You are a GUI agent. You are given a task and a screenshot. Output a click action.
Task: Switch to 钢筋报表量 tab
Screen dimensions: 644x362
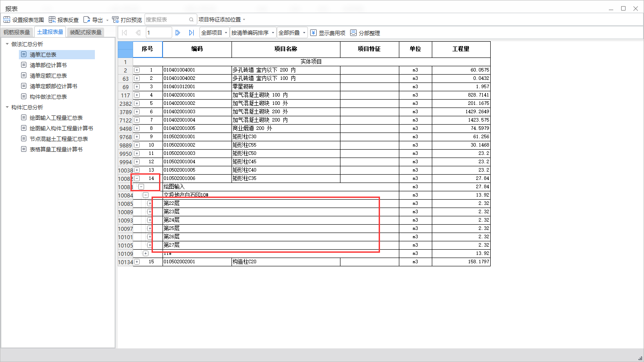point(17,32)
